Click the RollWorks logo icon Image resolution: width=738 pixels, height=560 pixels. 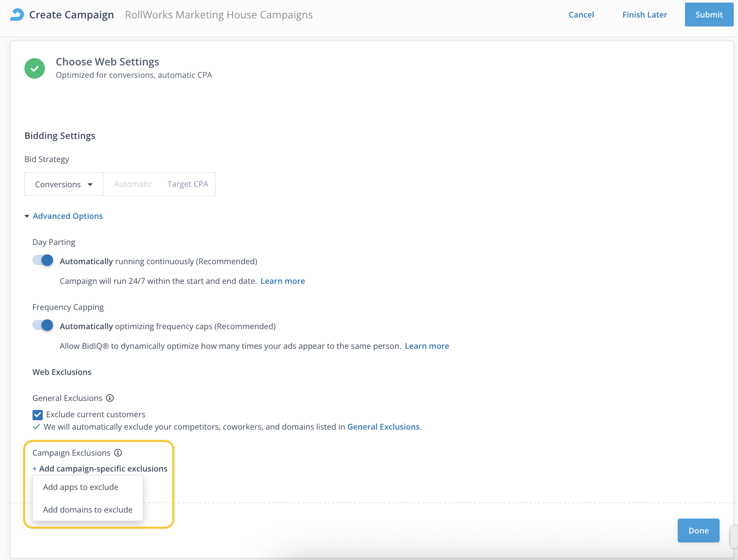[x=17, y=15]
